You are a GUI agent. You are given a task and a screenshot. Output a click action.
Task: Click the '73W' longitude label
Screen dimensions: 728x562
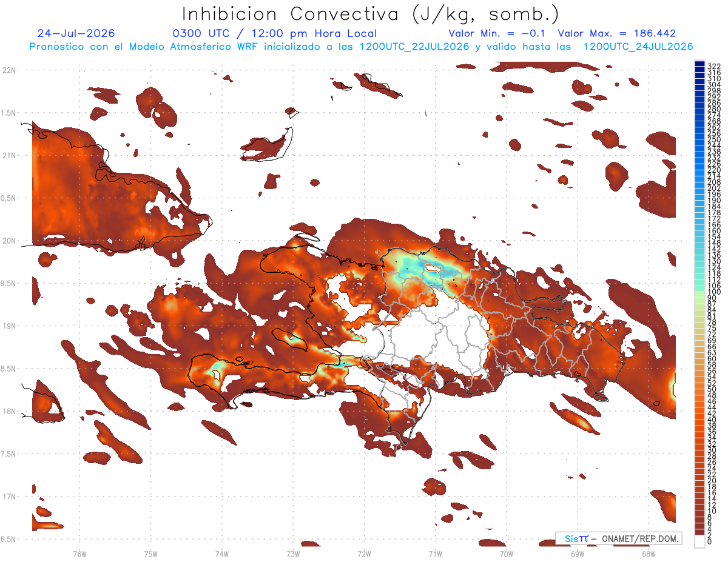coord(293,553)
